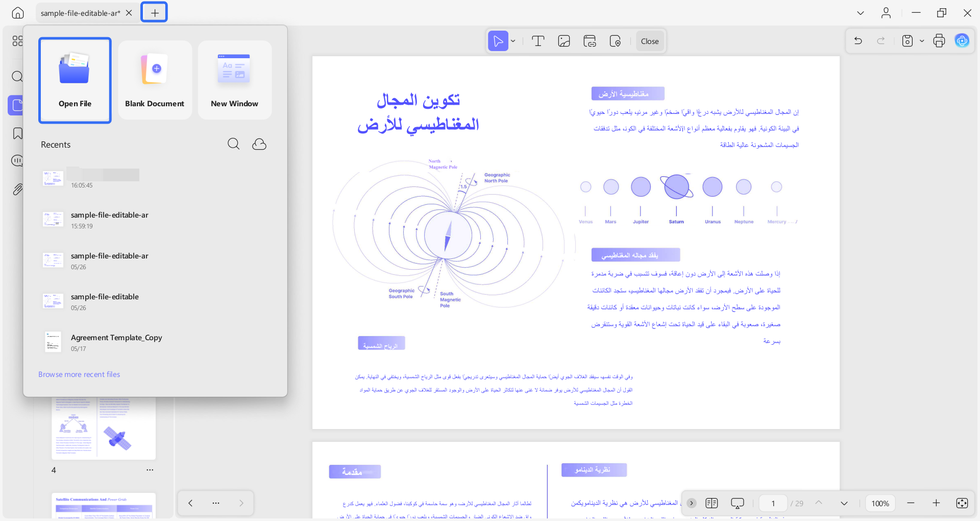The height and width of the screenshot is (521, 980).
Task: Select the page watermark/background tool icon
Action: point(615,41)
